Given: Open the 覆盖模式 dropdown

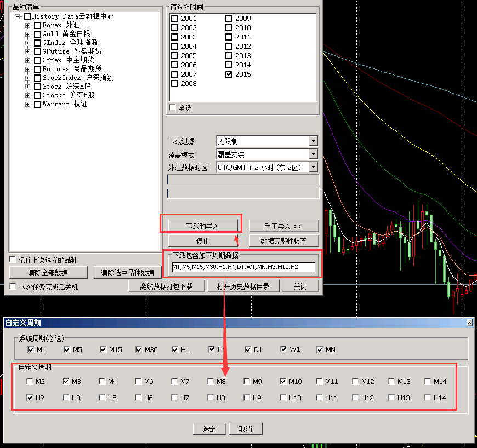Looking at the screenshot, I should 313,154.
